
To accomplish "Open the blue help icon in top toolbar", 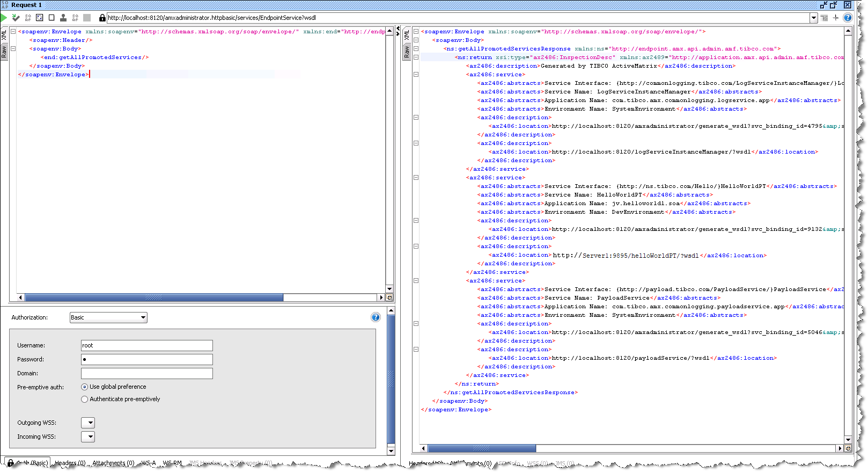I will [848, 18].
